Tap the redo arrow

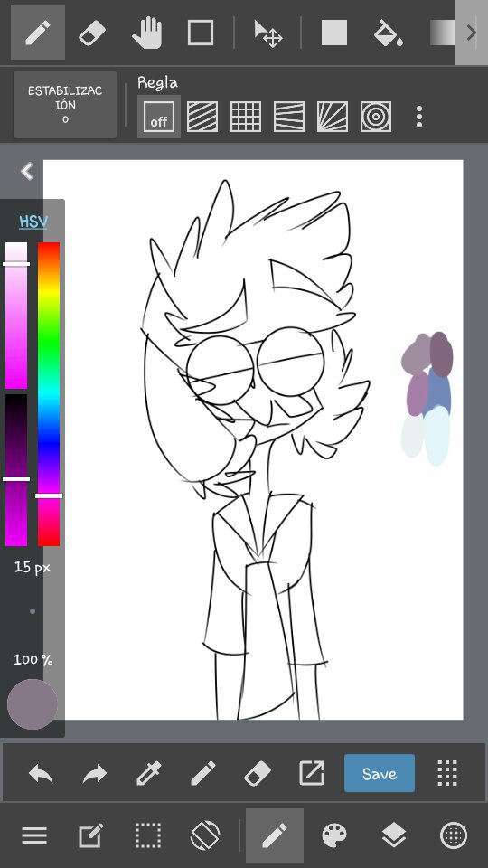click(x=95, y=773)
